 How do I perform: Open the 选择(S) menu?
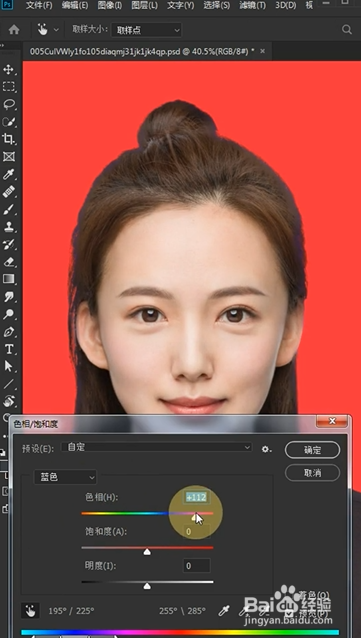217,6
